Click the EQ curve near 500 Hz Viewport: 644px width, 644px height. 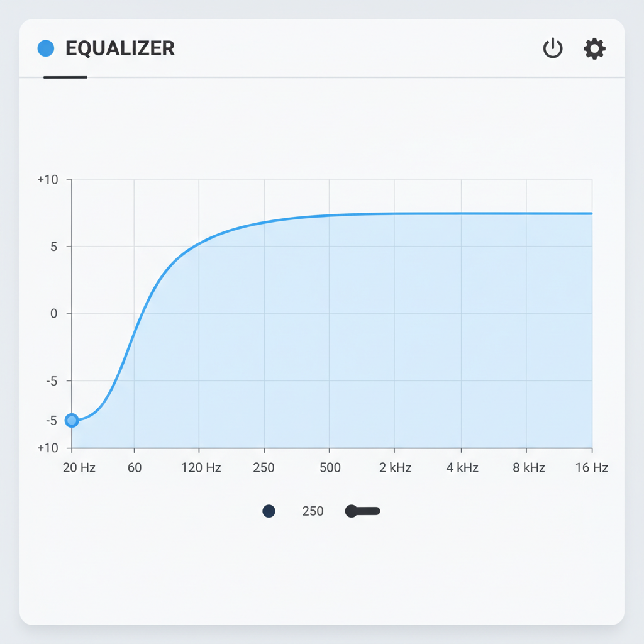330,213
